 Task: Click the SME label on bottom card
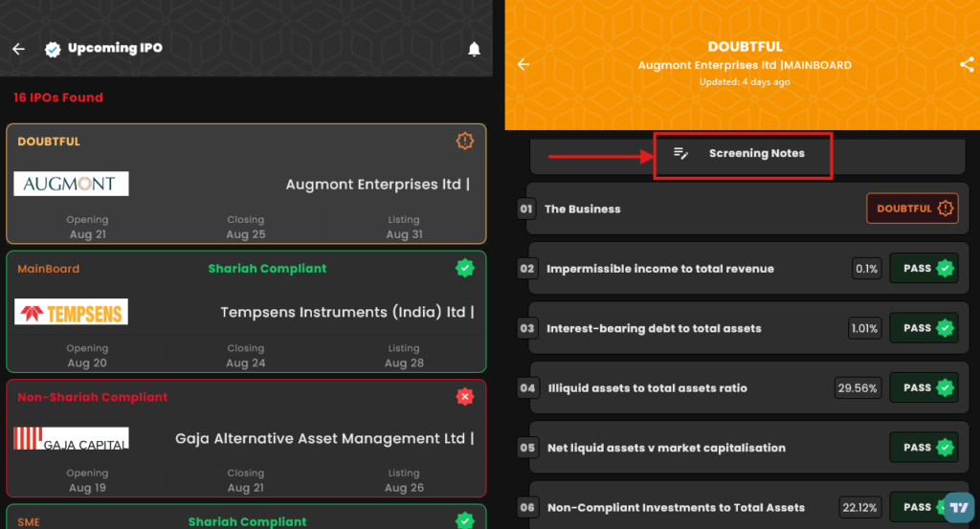pos(29,522)
